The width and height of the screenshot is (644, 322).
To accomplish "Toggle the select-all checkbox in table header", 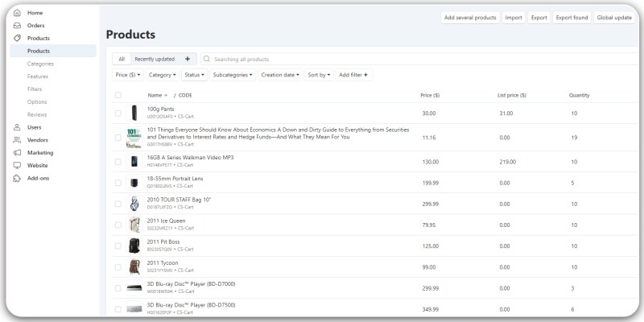I will (118, 95).
